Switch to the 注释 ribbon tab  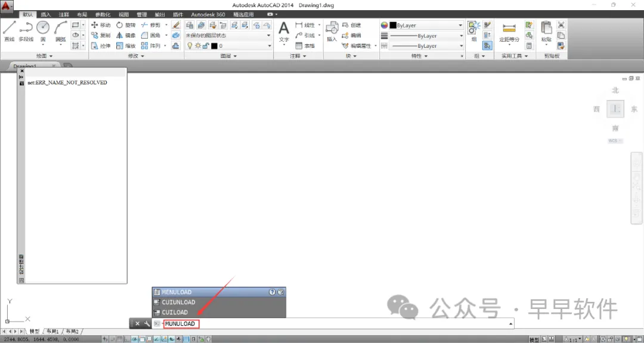[x=64, y=14]
